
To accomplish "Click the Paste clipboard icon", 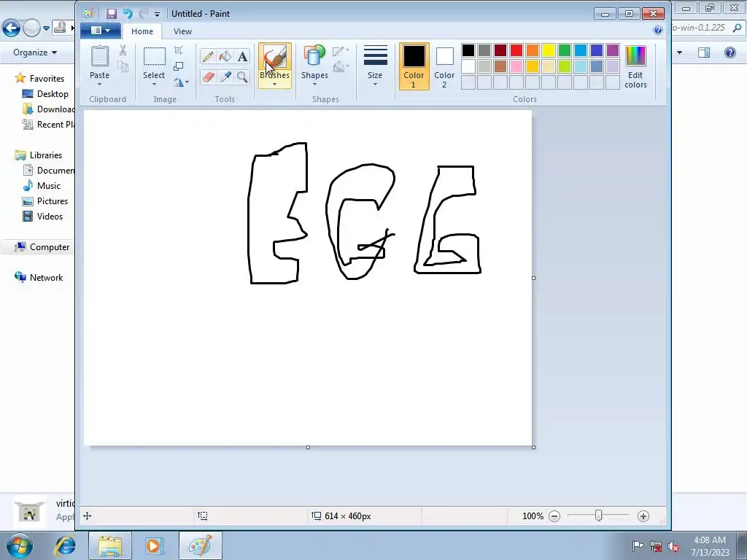I will pos(99,57).
